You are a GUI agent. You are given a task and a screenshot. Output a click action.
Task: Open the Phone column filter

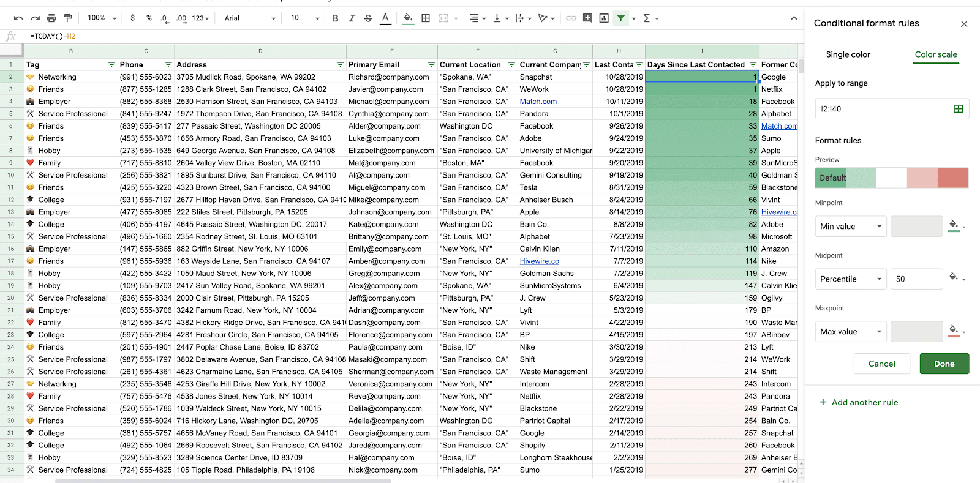coord(168,65)
